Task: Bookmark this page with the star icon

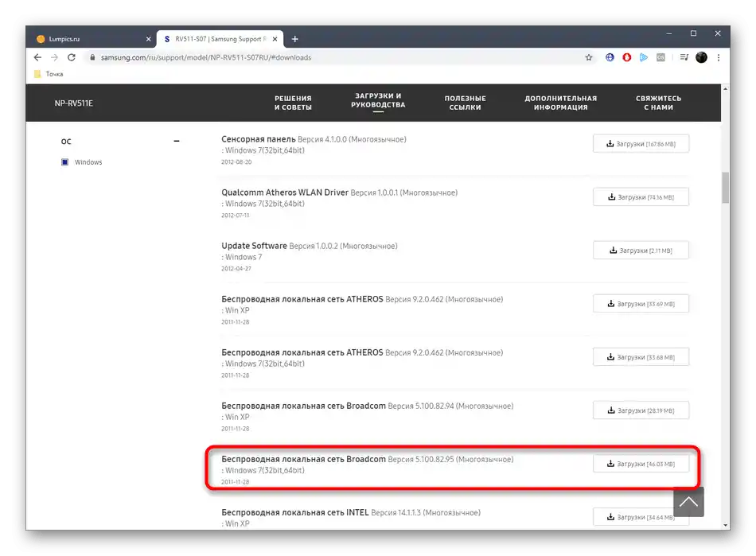Action: click(x=589, y=57)
